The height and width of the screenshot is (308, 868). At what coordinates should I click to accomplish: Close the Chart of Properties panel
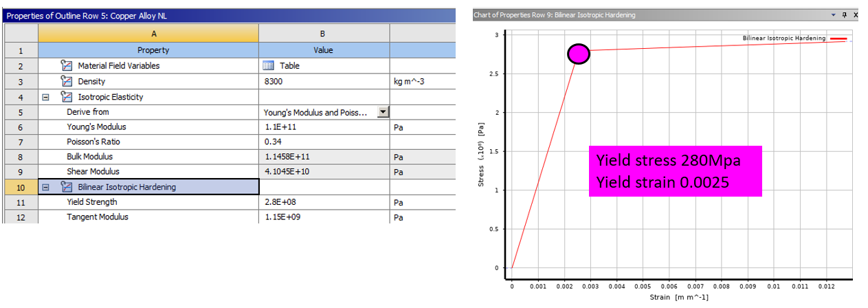click(856, 14)
